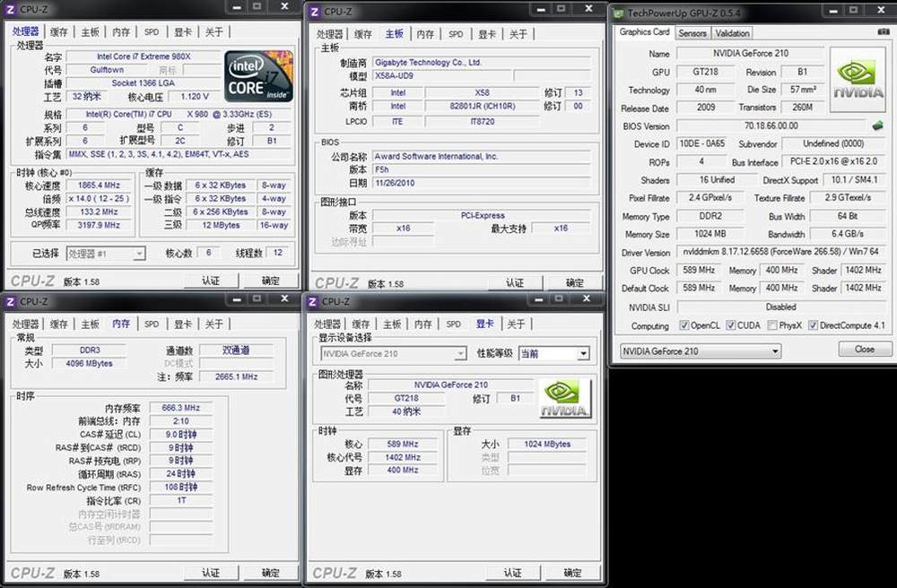897x588 pixels.
Task: Click the GPU-Z BIOS Version value "70.18.66.00.00"
Action: [x=771, y=125]
